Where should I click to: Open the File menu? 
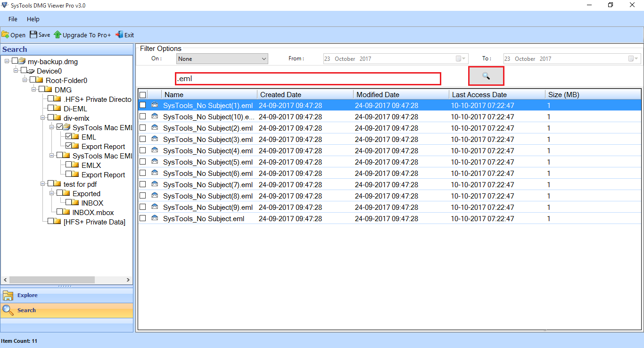tap(13, 19)
